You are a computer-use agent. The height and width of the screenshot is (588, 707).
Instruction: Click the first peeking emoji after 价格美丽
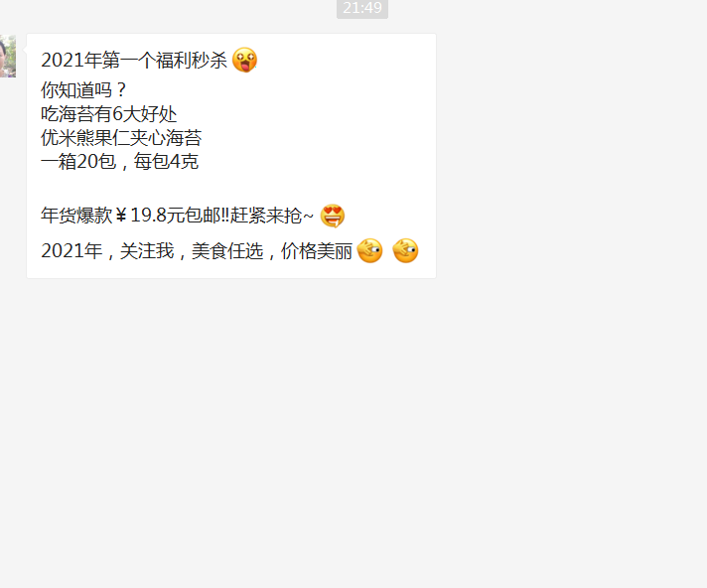tap(369, 250)
